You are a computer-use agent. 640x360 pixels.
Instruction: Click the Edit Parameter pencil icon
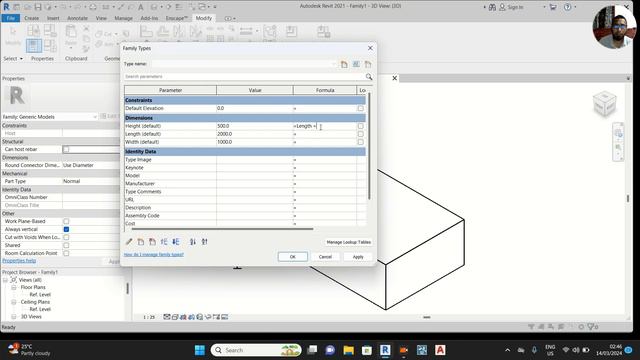point(129,242)
